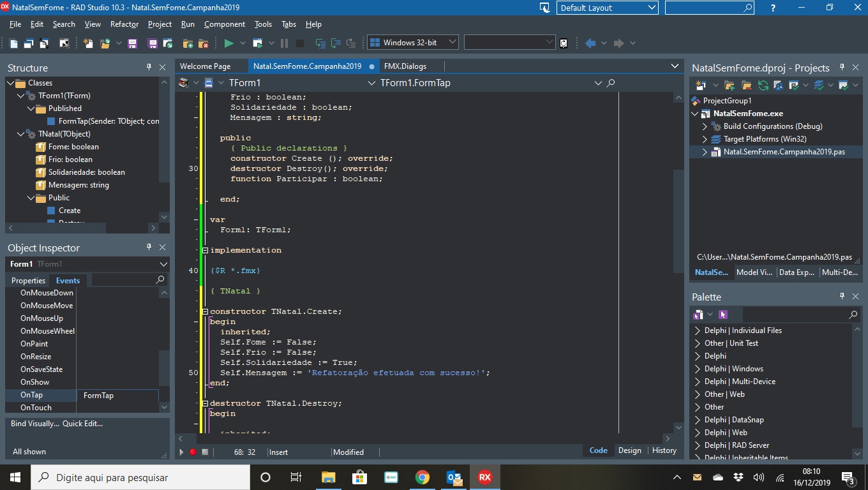Toggle the Palette panel auto-hide pin
The width and height of the screenshot is (868, 490).
pyautogui.click(x=842, y=296)
